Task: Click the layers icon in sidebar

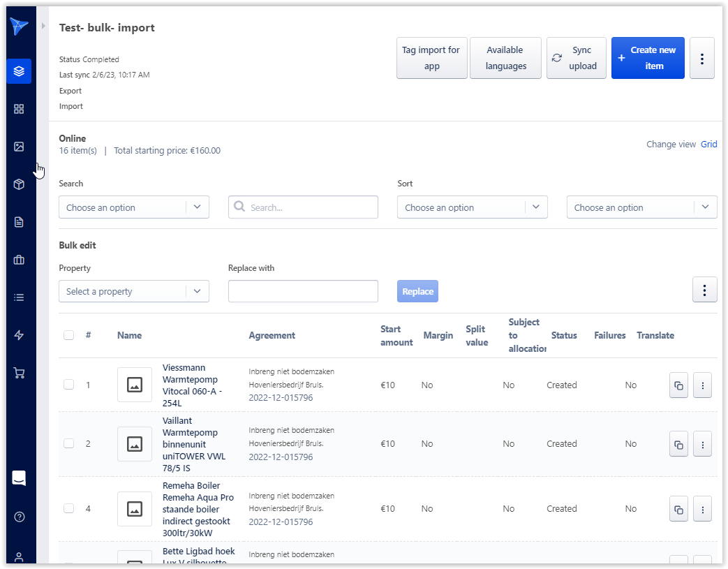Action: [x=19, y=71]
